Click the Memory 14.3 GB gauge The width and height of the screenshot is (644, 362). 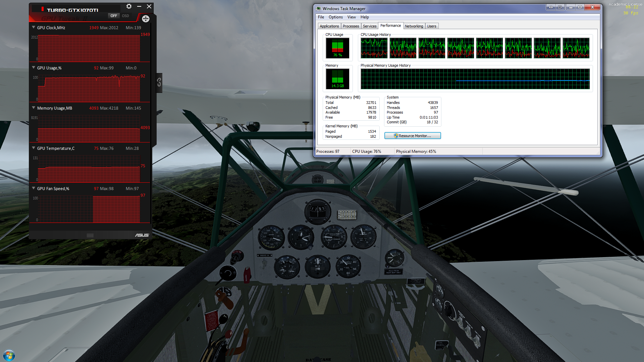point(337,79)
